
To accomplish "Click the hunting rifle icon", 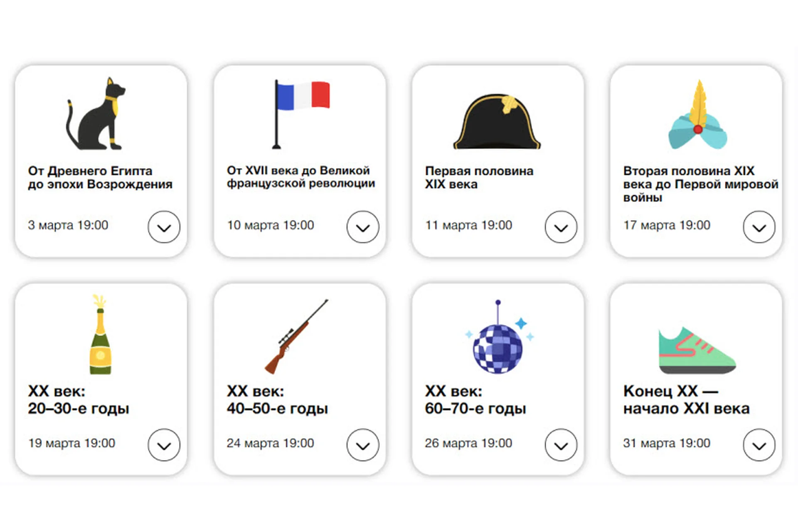I will point(296,337).
